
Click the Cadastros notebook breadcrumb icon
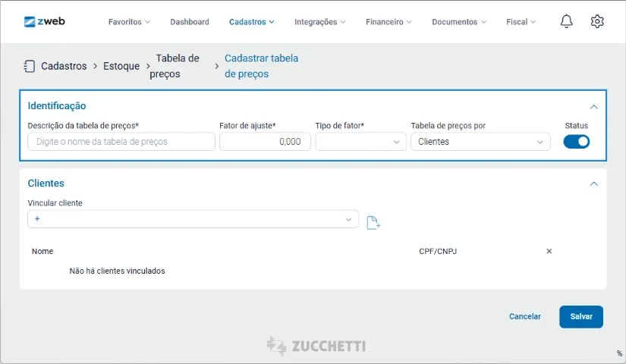pyautogui.click(x=29, y=66)
